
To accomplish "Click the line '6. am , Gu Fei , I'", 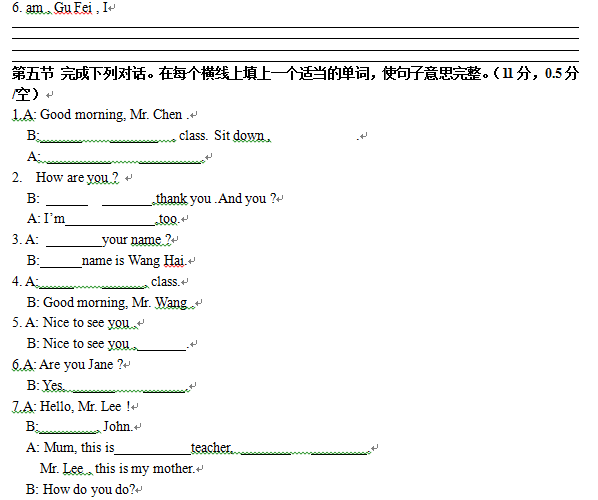I will click(60, 7).
